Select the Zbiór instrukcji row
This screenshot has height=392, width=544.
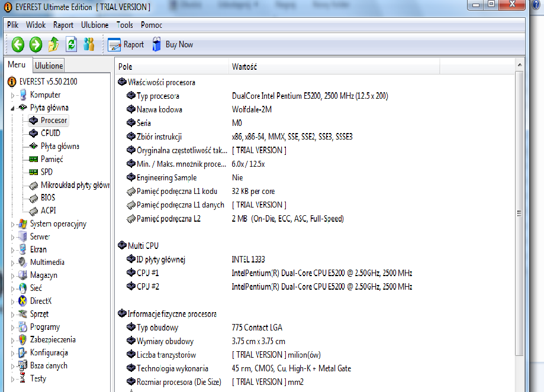click(x=239, y=137)
